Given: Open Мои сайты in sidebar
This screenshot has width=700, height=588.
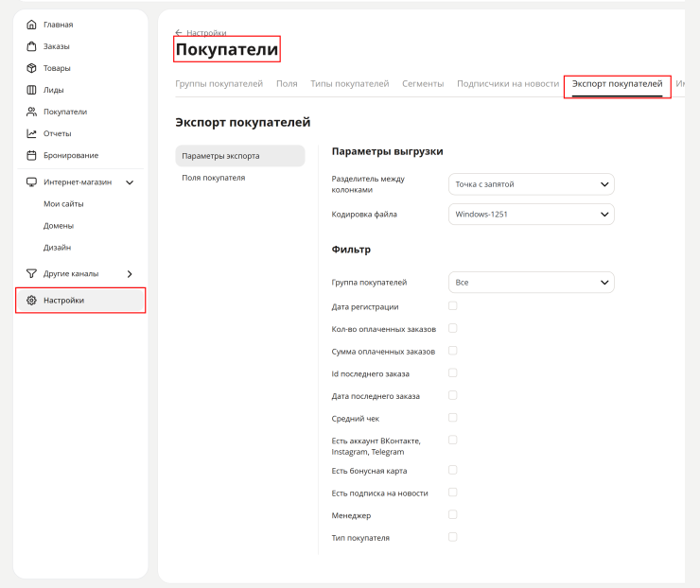Looking at the screenshot, I should click(x=63, y=204).
